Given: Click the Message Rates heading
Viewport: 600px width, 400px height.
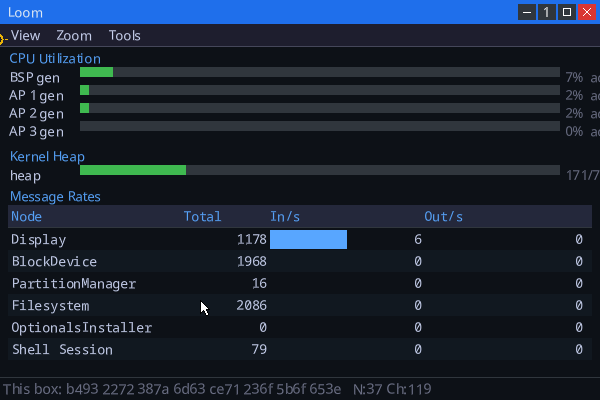Looking at the screenshot, I should [55, 196].
